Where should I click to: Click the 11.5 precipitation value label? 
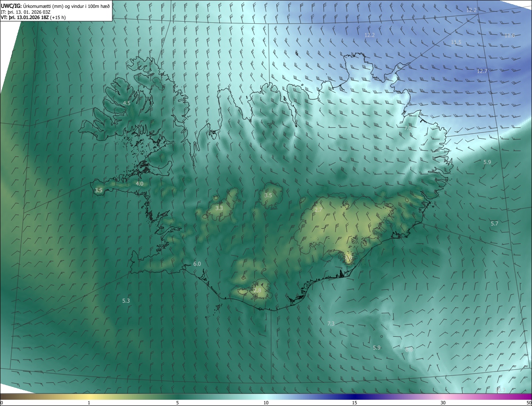[456, 42]
